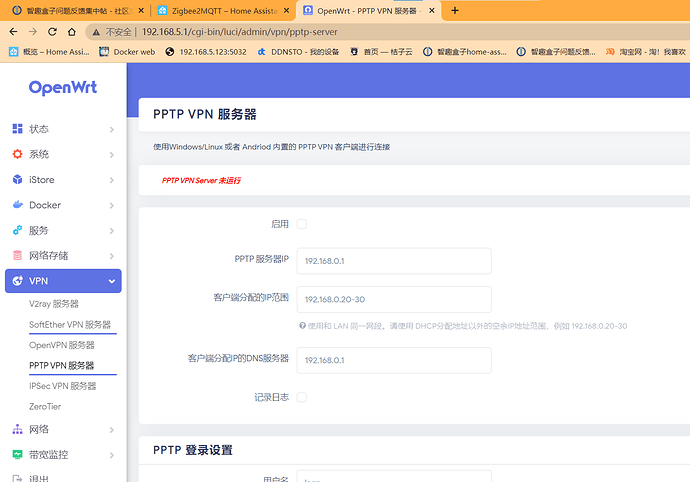Expand the iStore menu chevron
Viewport: 690px width, 482px height.
coord(112,180)
